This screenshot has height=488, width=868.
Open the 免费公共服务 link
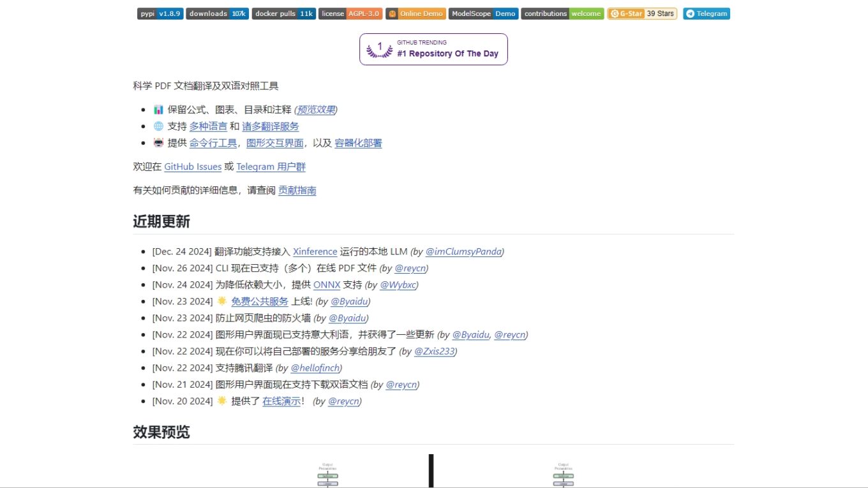tap(260, 301)
